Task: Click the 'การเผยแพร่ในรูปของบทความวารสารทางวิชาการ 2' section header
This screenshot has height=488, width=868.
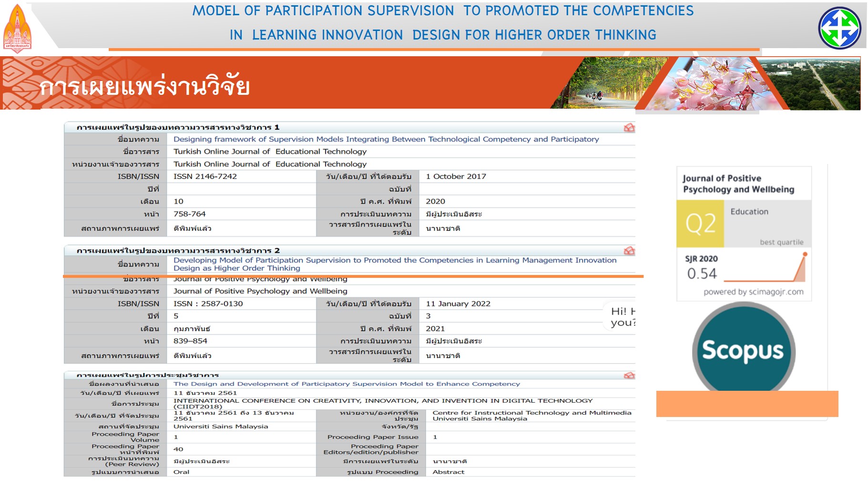Action: tap(178, 251)
